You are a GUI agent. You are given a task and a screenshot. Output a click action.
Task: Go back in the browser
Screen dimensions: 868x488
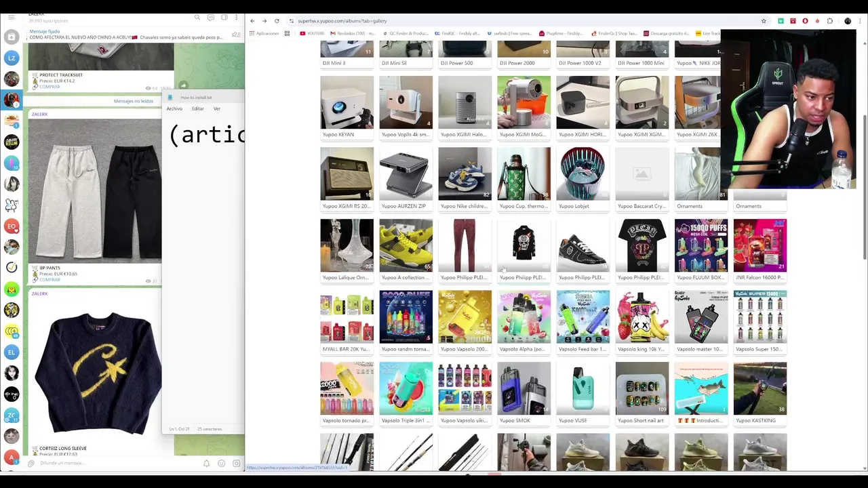[x=252, y=21]
